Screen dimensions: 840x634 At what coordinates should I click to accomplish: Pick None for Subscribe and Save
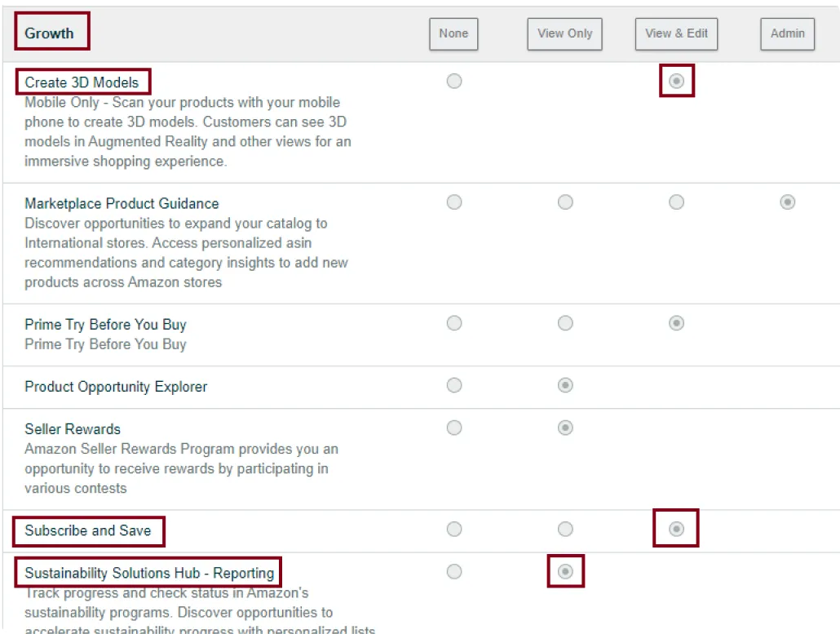coord(453,529)
